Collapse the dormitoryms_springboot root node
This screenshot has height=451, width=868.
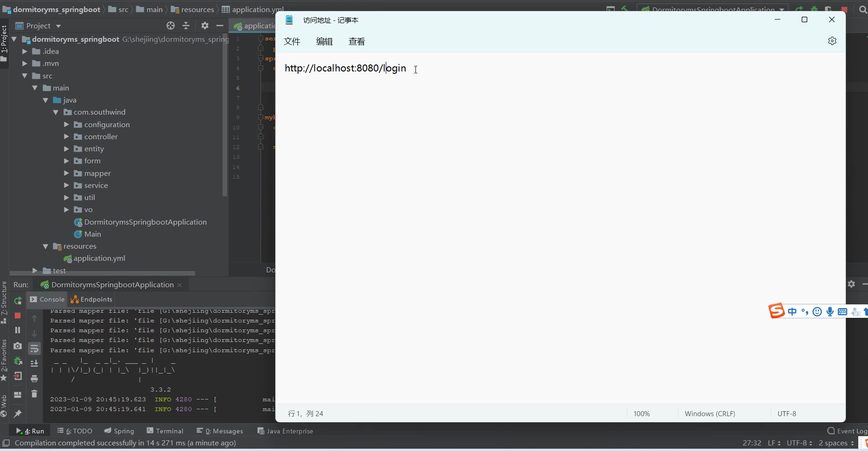[x=14, y=39]
